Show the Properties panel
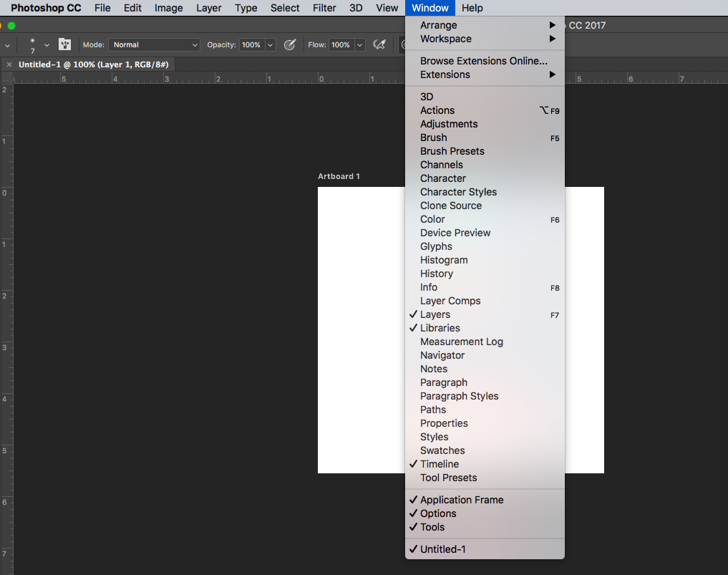 click(x=485, y=423)
